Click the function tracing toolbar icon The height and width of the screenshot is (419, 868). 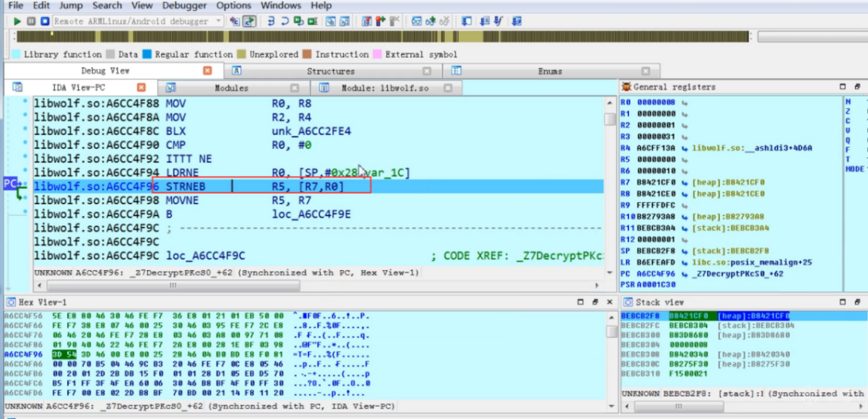click(498, 21)
